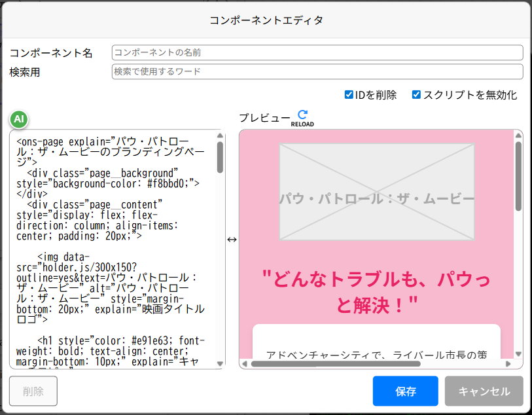Save the component with the 保存 button
This screenshot has height=415, width=532.
(x=405, y=391)
